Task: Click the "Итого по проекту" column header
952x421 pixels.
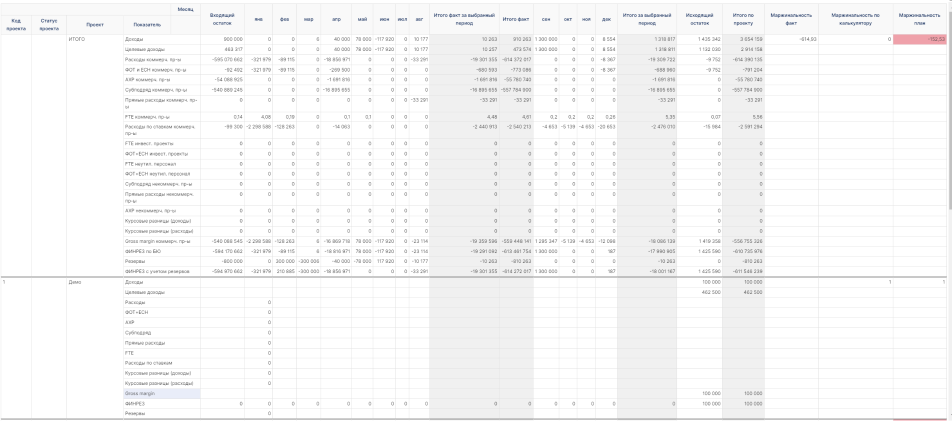Action: tap(744, 18)
